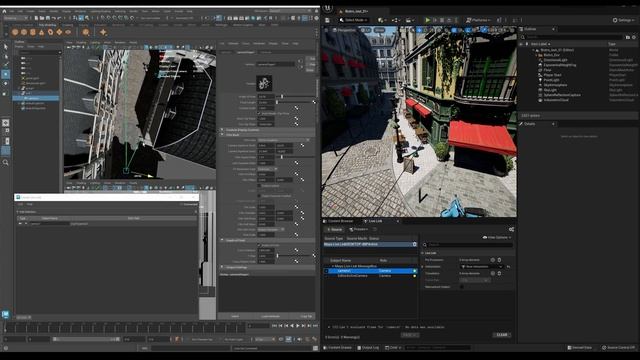The width and height of the screenshot is (640, 360).
Task: Open the View Options dropdown
Action: (497, 237)
